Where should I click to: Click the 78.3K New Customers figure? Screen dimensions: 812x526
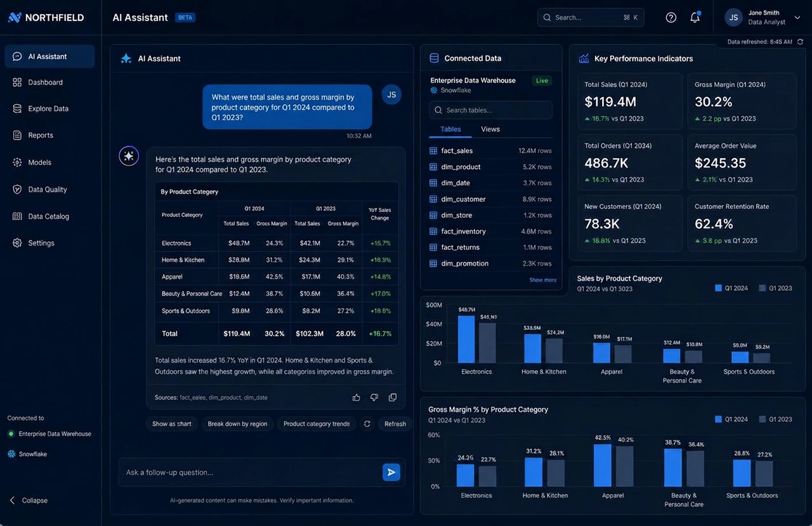tap(602, 224)
